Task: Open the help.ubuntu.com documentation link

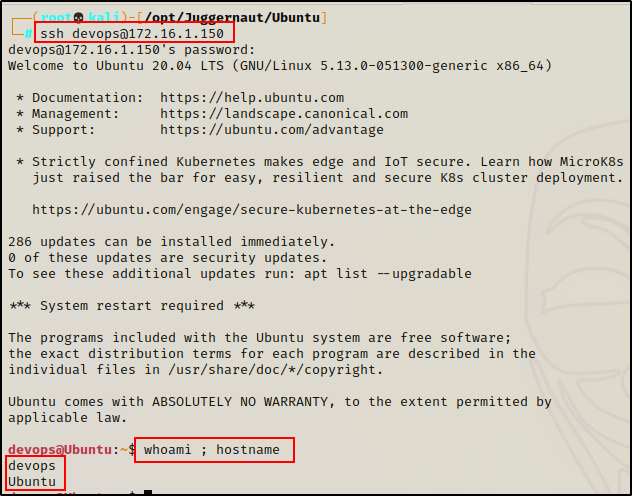Action: pyautogui.click(x=252, y=98)
